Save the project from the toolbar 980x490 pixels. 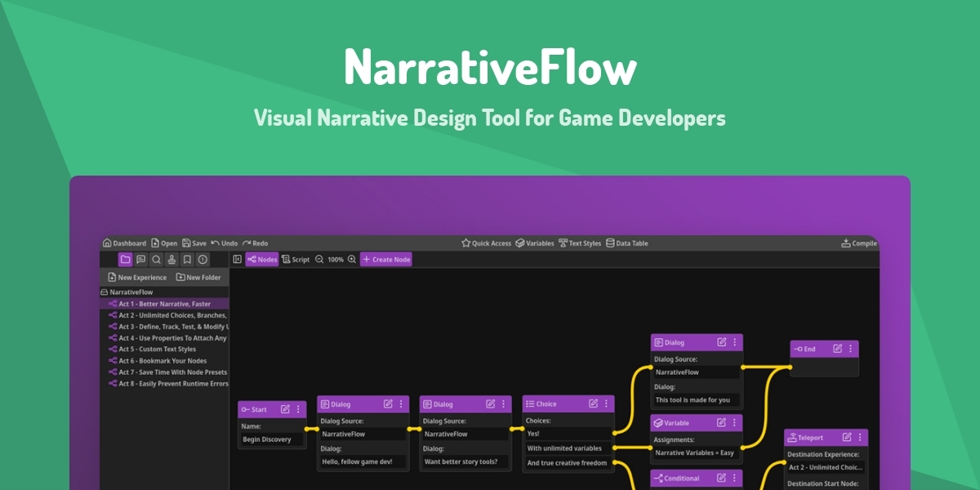coord(194,243)
